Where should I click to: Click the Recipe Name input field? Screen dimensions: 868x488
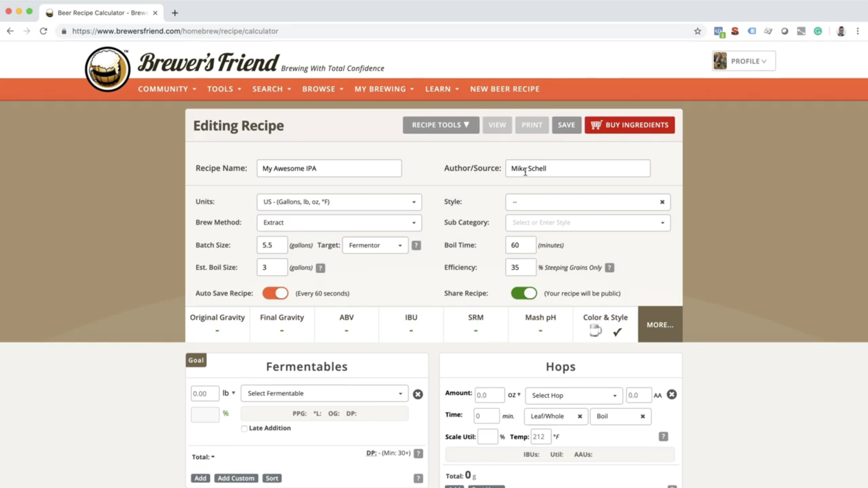329,168
